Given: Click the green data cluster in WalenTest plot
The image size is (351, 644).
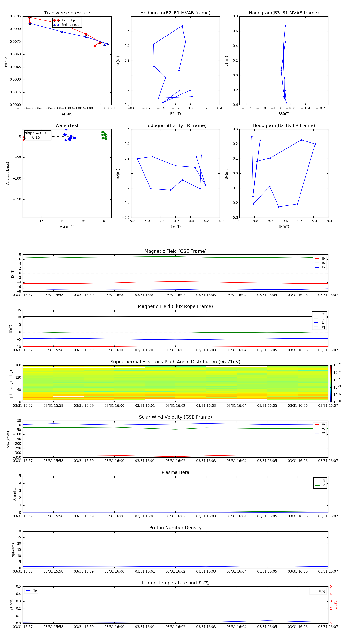Looking at the screenshot, I should [x=104, y=135].
